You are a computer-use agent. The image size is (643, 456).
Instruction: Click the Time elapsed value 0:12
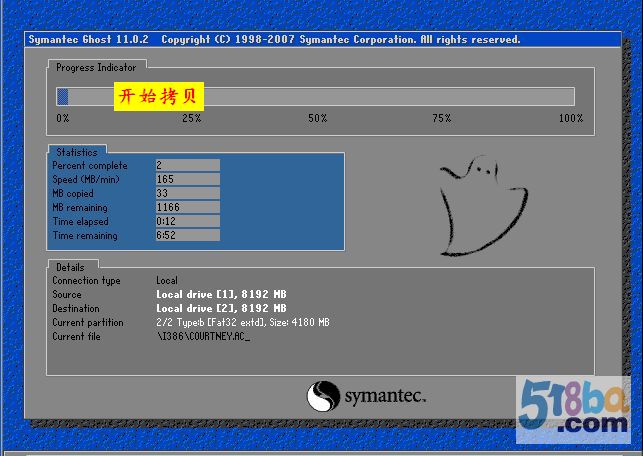click(x=188, y=221)
